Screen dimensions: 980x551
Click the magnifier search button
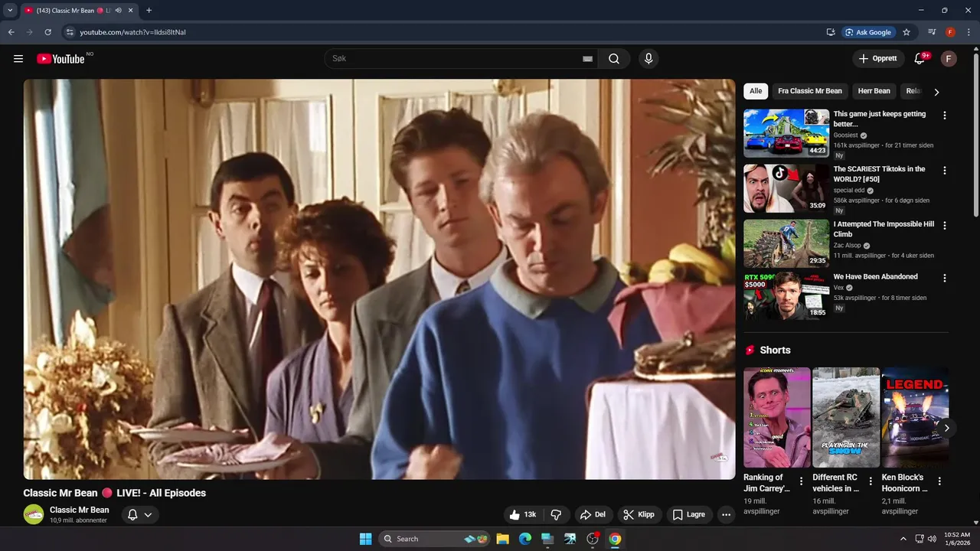click(614, 59)
